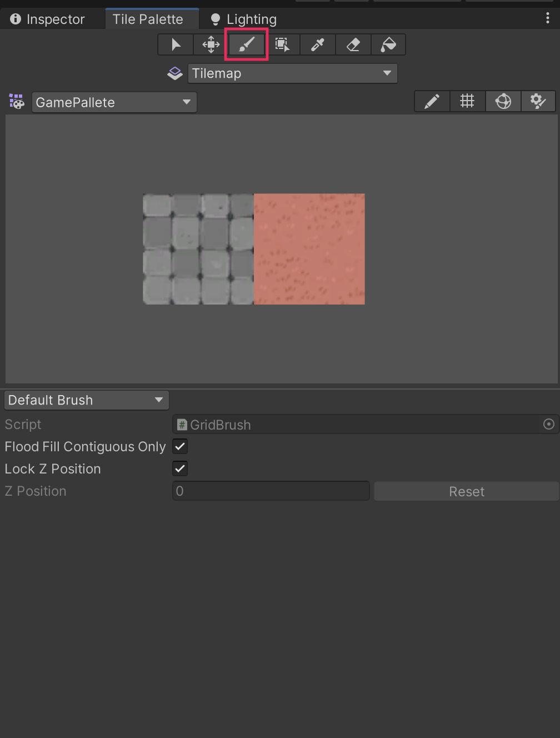Select the Box Fill tool
The height and width of the screenshot is (738, 560).
pos(282,44)
